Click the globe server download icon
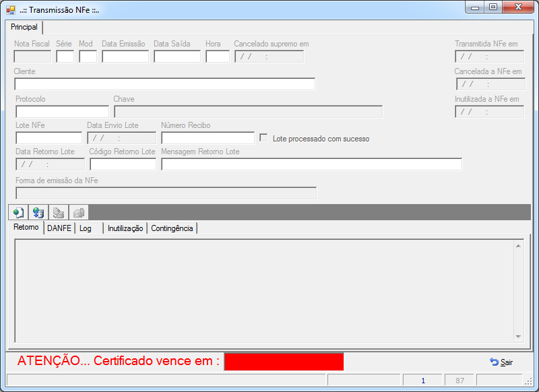Screen dimensions: 539x392 click(38, 213)
